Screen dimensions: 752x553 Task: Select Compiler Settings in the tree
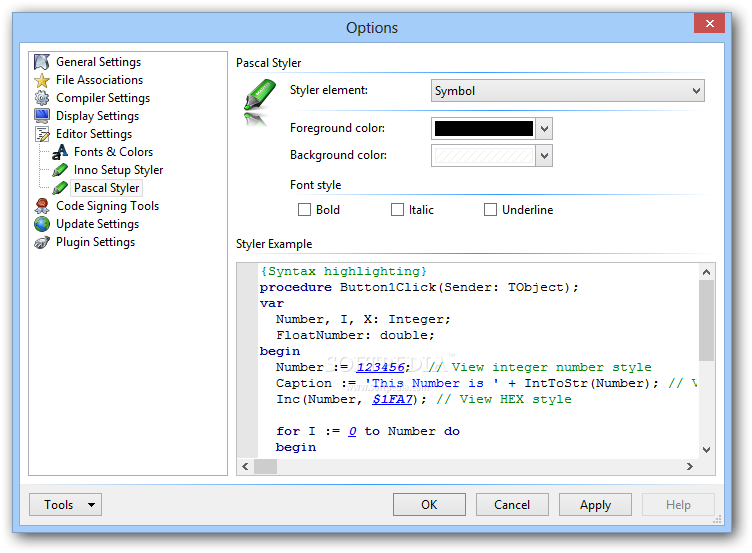[x=103, y=98]
